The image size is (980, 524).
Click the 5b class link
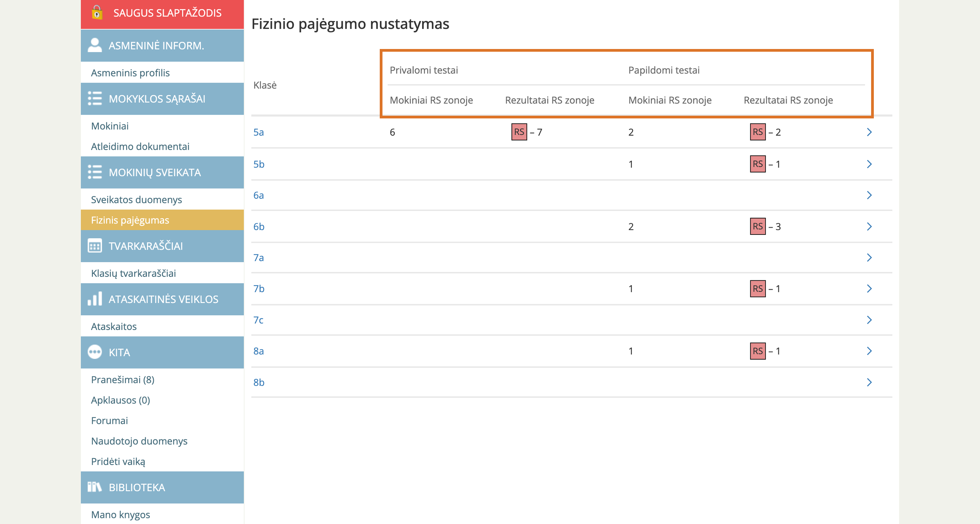[259, 164]
